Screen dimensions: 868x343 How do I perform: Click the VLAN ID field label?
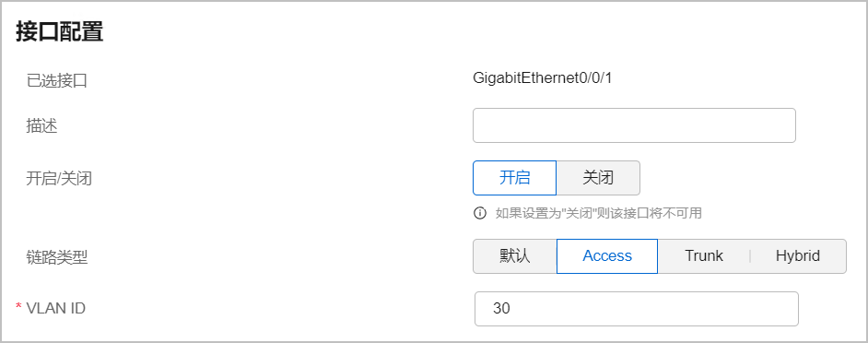pos(56,308)
